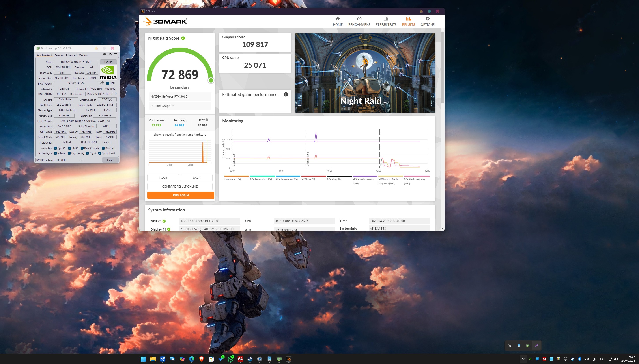Image resolution: width=639 pixels, height=364 pixels.
Task: Click the NVIDIA tray icon
Action: 530,359
